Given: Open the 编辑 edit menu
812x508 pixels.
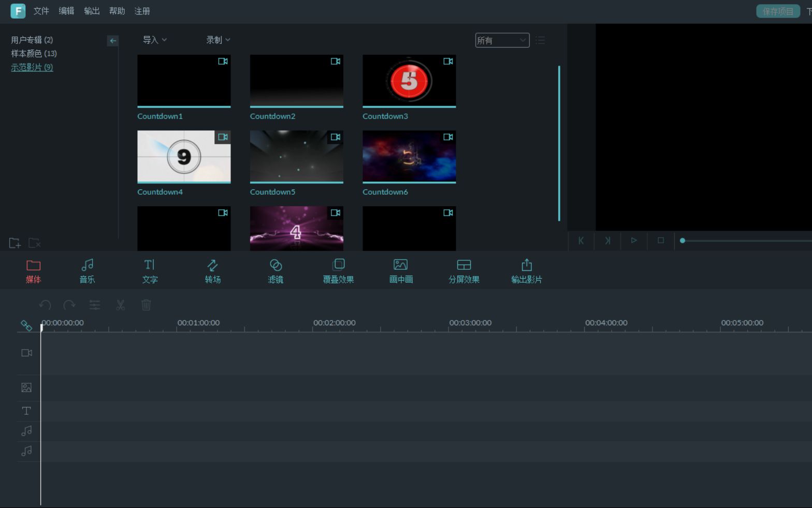Looking at the screenshot, I should [66, 11].
